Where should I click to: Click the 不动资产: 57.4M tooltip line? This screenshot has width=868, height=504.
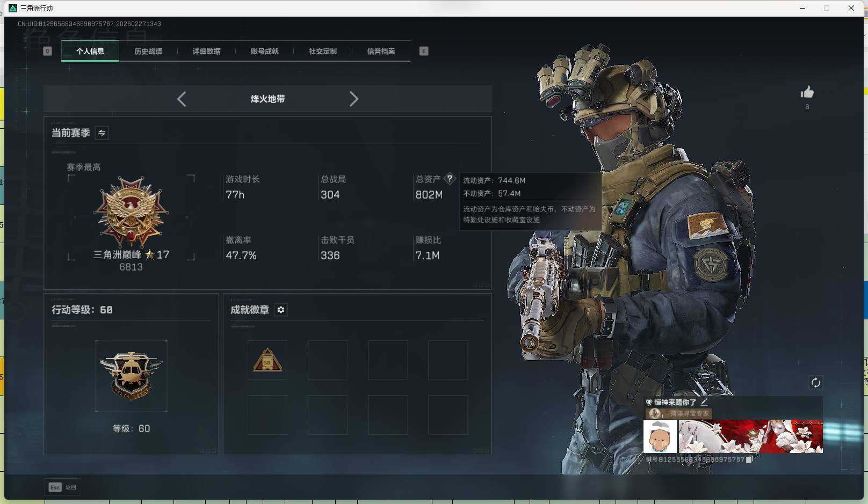pyautogui.click(x=492, y=194)
